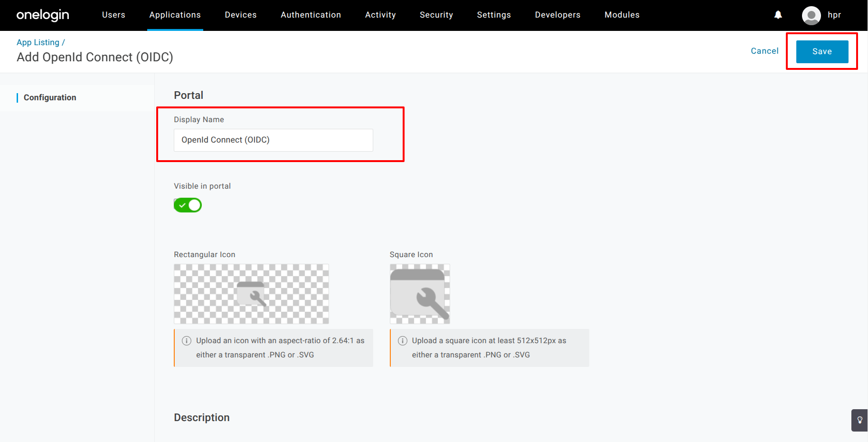Viewport: 868px width, 442px height.
Task: Click the lightbulb help icon
Action: click(x=859, y=420)
